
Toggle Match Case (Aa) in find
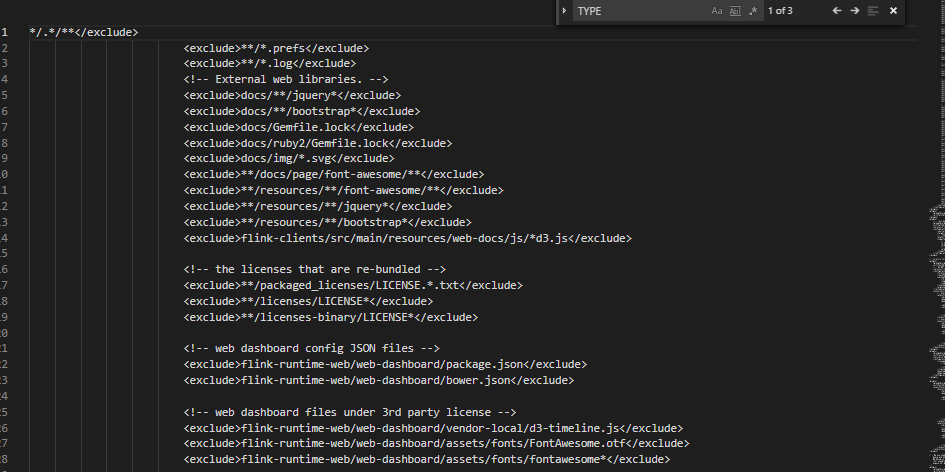click(x=717, y=11)
